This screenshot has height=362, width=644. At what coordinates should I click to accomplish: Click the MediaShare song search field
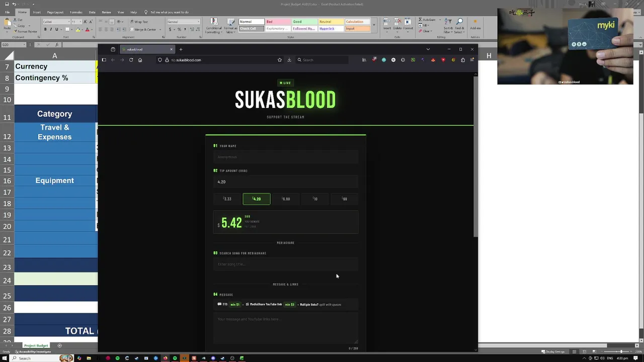286,264
